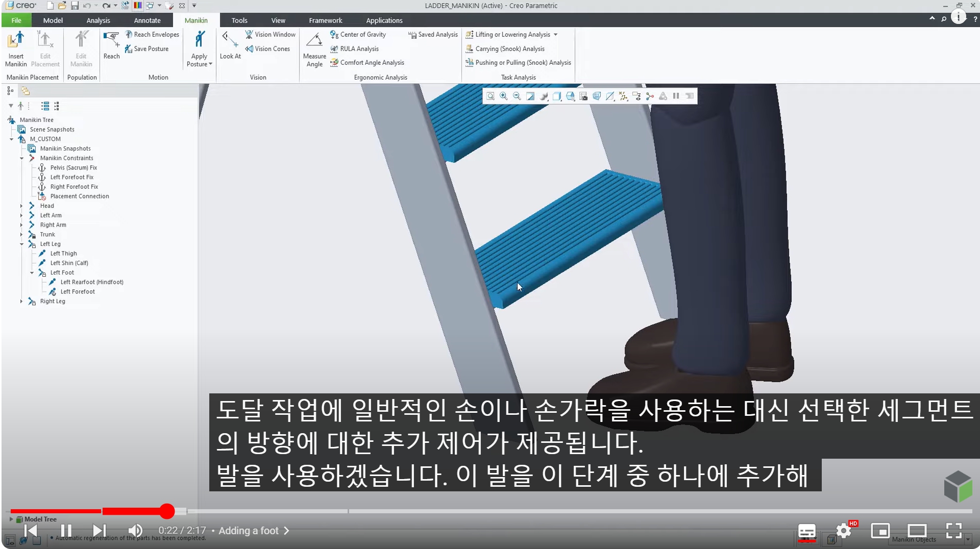Click the video progress scrubber handle
This screenshot has height=549, width=980.
coord(166,511)
